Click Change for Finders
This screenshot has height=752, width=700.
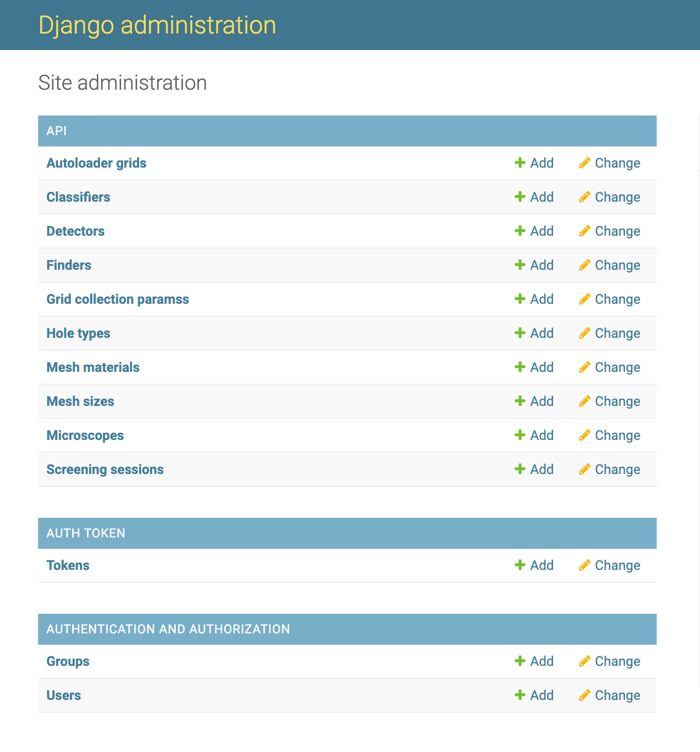[x=609, y=265]
